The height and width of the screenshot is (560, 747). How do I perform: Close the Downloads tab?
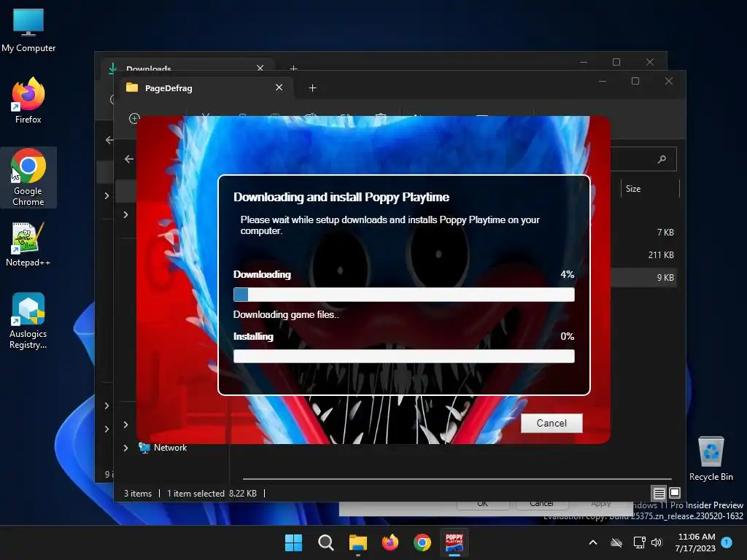click(260, 68)
